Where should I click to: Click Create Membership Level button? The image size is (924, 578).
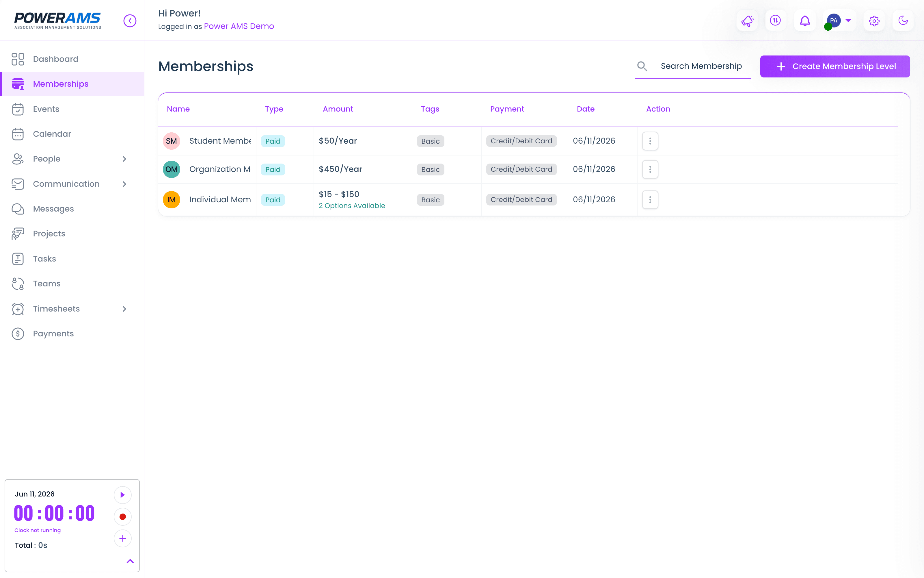pyautogui.click(x=835, y=66)
